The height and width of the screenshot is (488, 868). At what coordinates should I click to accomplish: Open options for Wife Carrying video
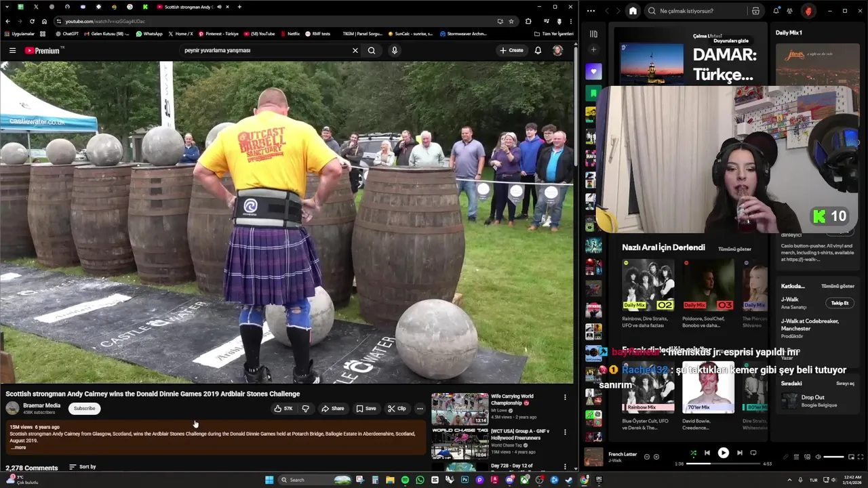point(565,397)
